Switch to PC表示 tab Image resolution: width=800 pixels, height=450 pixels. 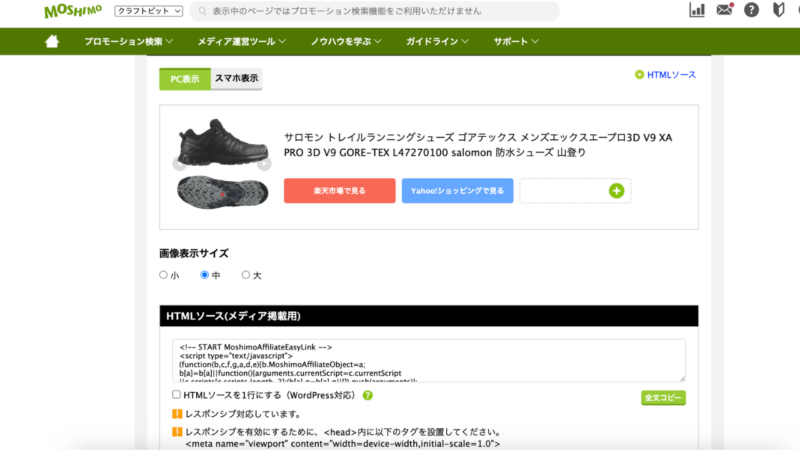(x=185, y=79)
